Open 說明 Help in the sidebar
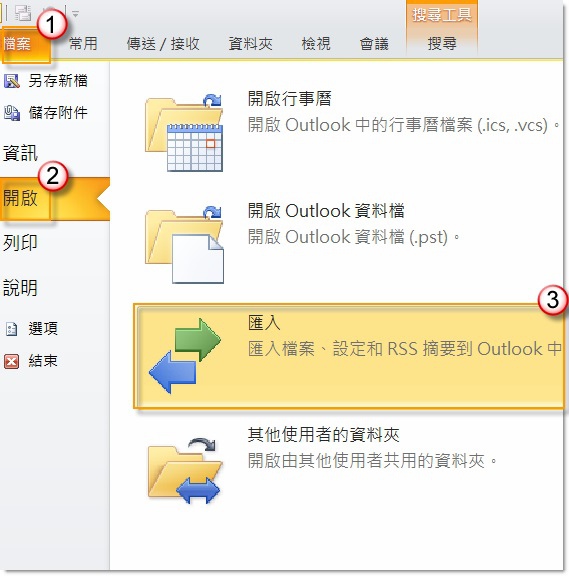Image resolution: width=569 pixels, height=576 pixels. [x=20, y=288]
